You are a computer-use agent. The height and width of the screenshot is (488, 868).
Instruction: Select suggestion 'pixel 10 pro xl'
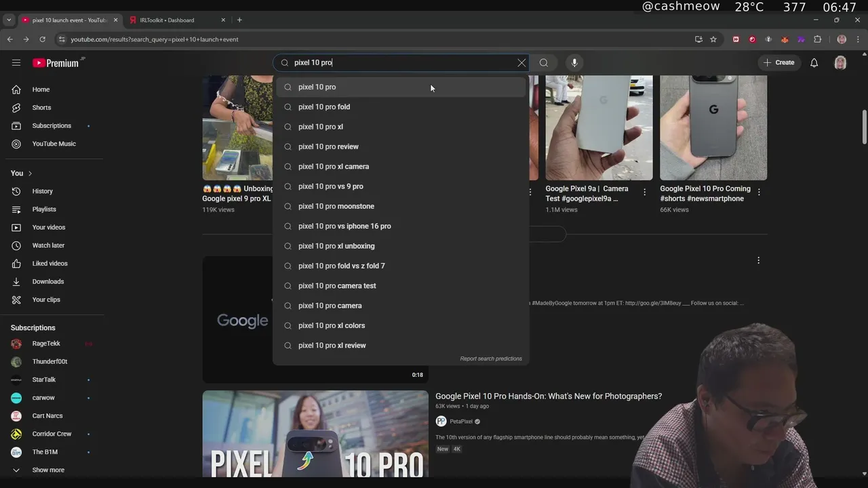tap(401, 127)
